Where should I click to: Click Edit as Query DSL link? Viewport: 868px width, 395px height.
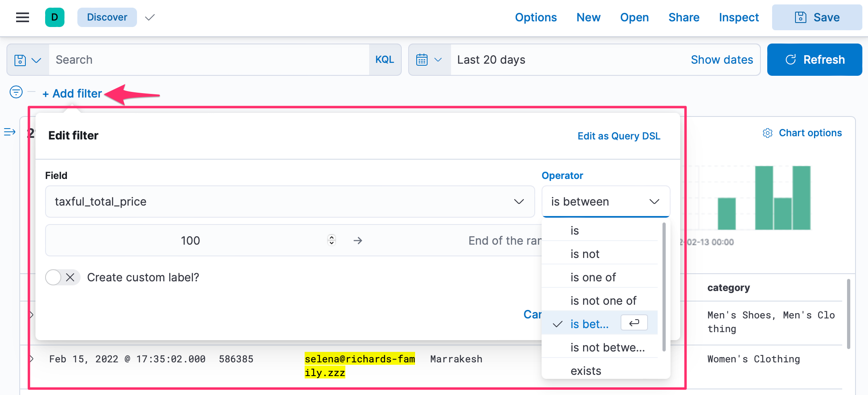[619, 136]
